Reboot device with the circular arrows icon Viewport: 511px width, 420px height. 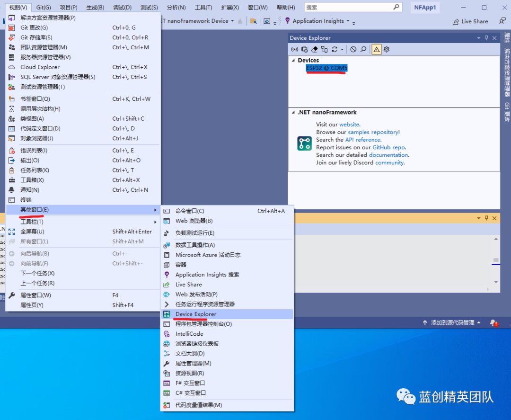pos(335,49)
